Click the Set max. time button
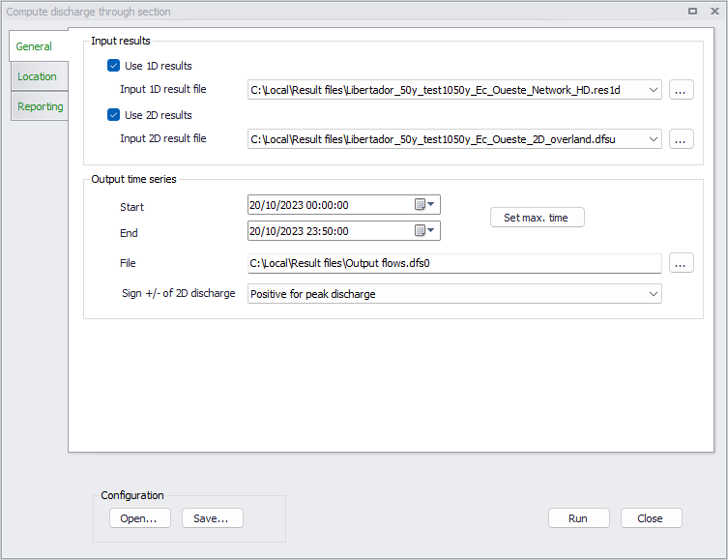The height and width of the screenshot is (560, 728). point(538,218)
